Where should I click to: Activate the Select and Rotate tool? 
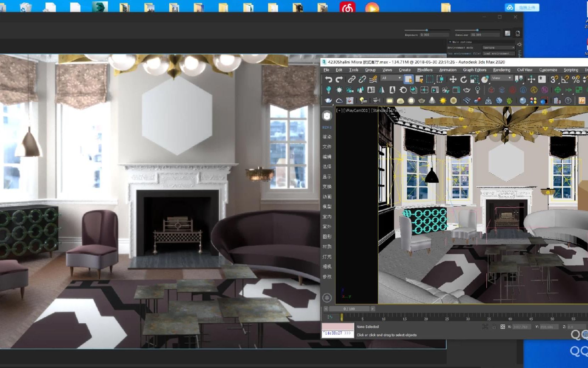(464, 79)
